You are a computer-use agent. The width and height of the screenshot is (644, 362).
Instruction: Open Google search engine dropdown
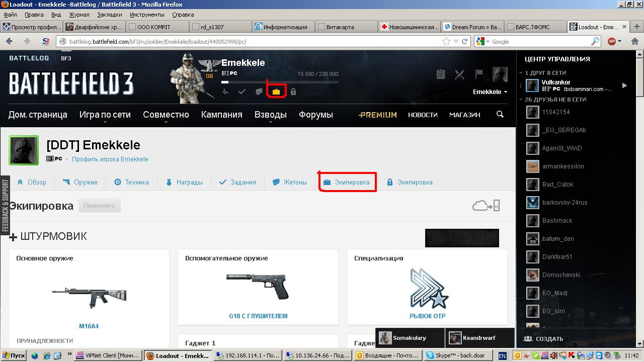coord(481,41)
